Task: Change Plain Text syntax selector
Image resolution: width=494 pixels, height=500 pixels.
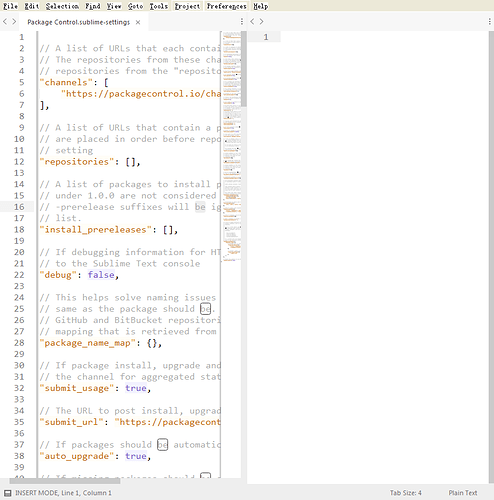Action: 463,493
